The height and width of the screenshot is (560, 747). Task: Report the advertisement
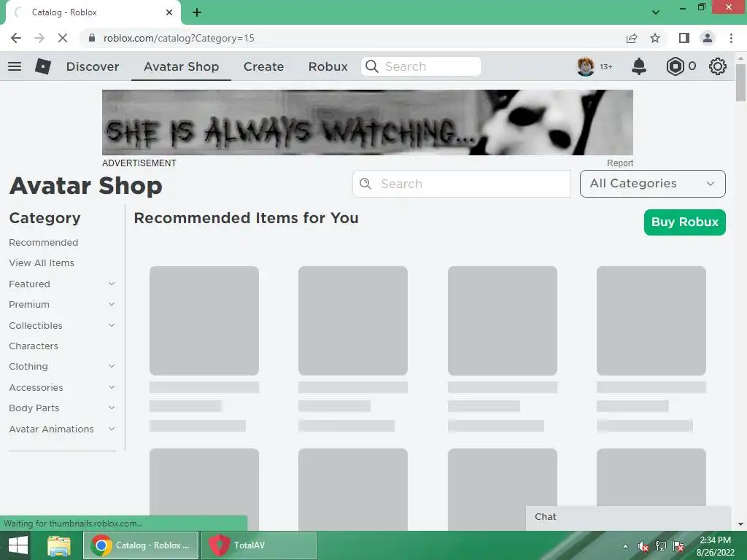[x=620, y=163]
